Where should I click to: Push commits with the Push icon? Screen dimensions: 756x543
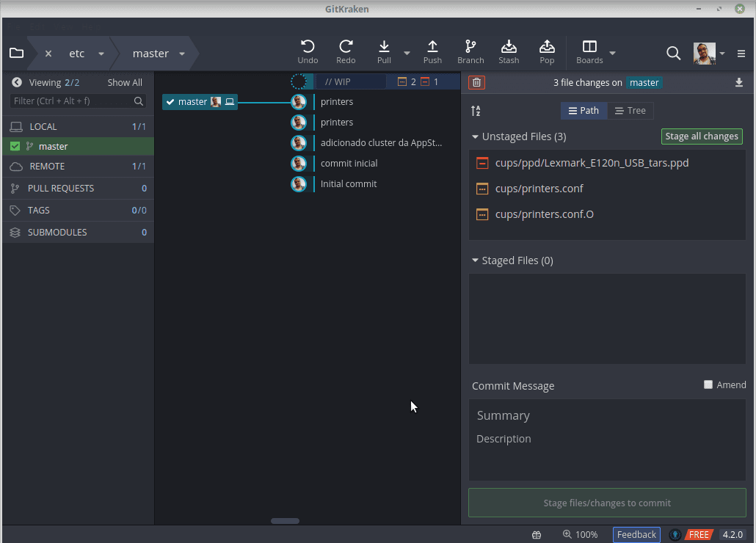click(432, 47)
